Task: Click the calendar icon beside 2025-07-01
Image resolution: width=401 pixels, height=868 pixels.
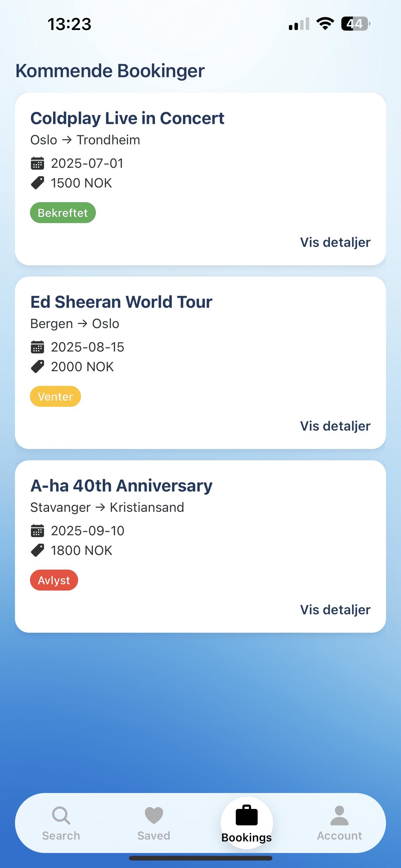Action: [x=37, y=163]
